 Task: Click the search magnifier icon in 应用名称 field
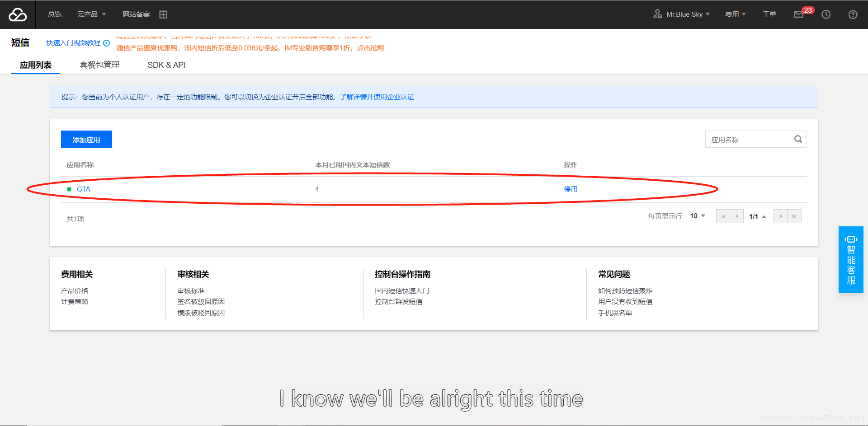tap(798, 139)
